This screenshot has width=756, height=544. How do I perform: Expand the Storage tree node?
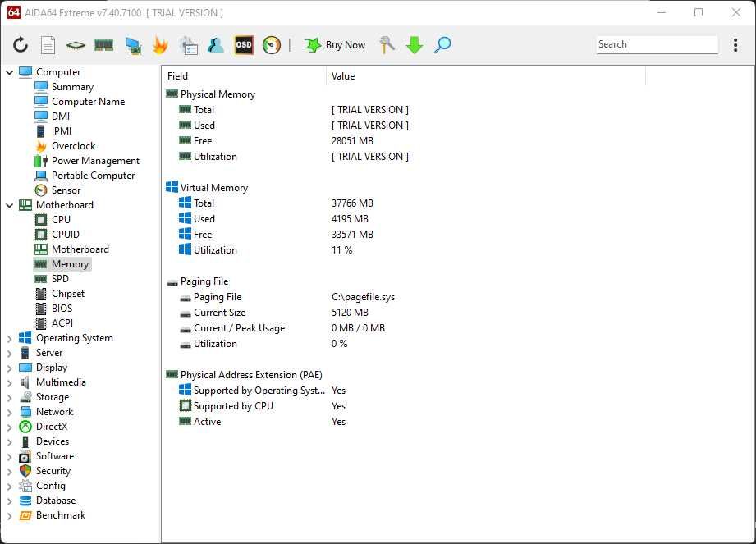tap(9, 397)
